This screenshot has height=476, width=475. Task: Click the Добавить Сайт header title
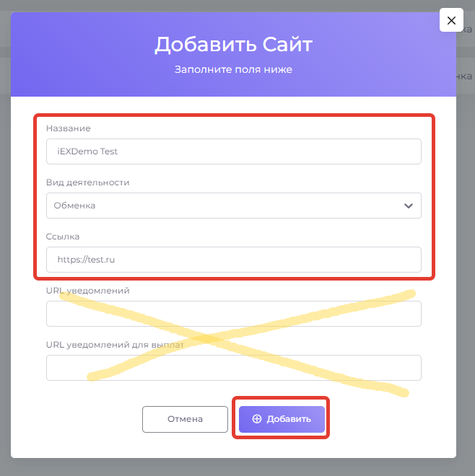[x=233, y=45]
